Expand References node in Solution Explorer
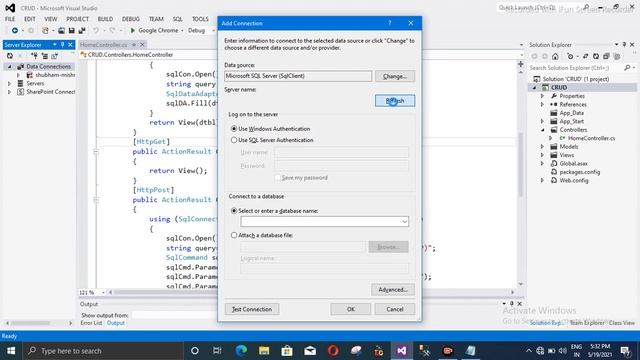 click(542, 104)
